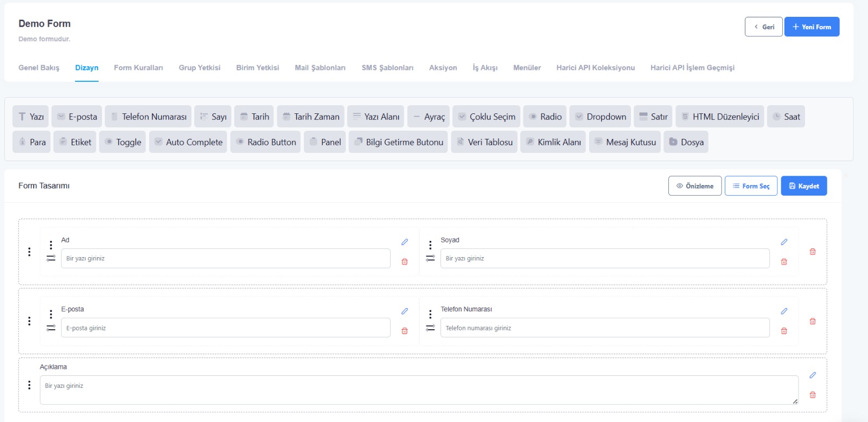Add a Dropdown component from the palette
This screenshot has width=868, height=422.
click(600, 117)
